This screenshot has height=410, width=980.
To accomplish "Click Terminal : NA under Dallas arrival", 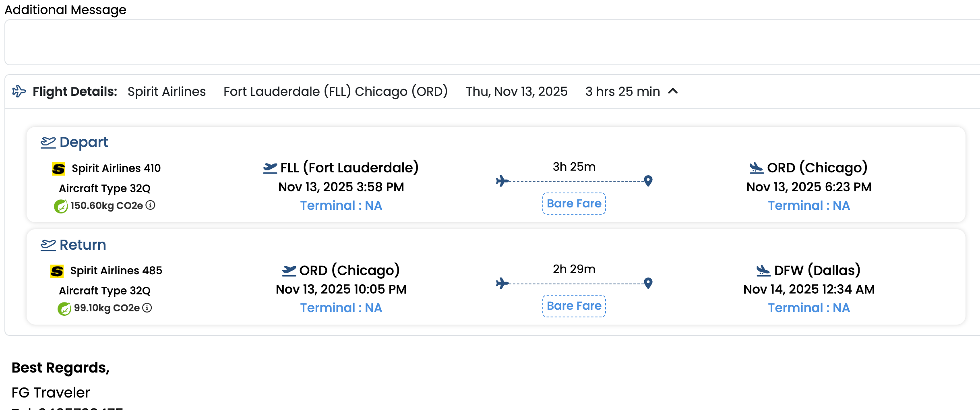I will point(808,308).
